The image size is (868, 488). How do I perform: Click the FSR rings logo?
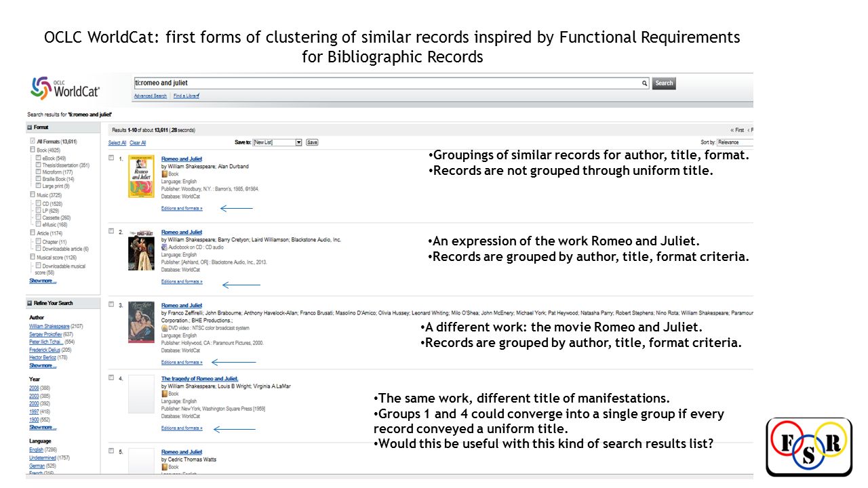[x=809, y=447]
